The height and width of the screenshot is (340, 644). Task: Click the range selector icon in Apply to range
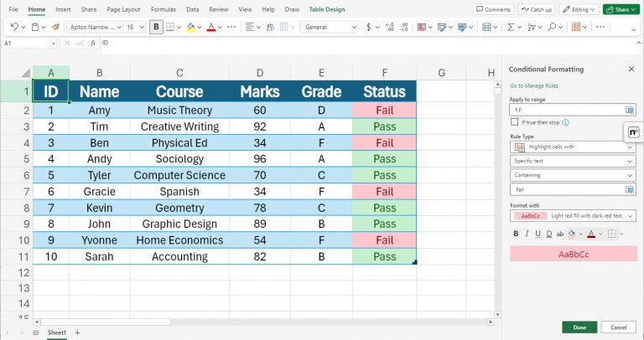point(629,110)
